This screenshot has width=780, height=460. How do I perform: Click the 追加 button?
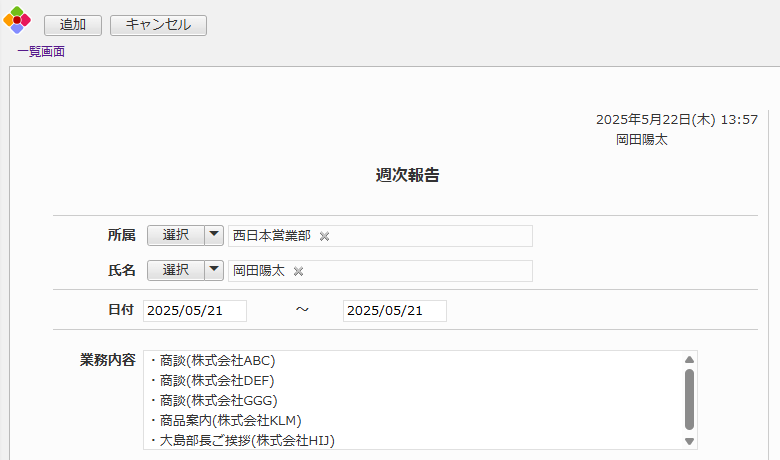73,25
